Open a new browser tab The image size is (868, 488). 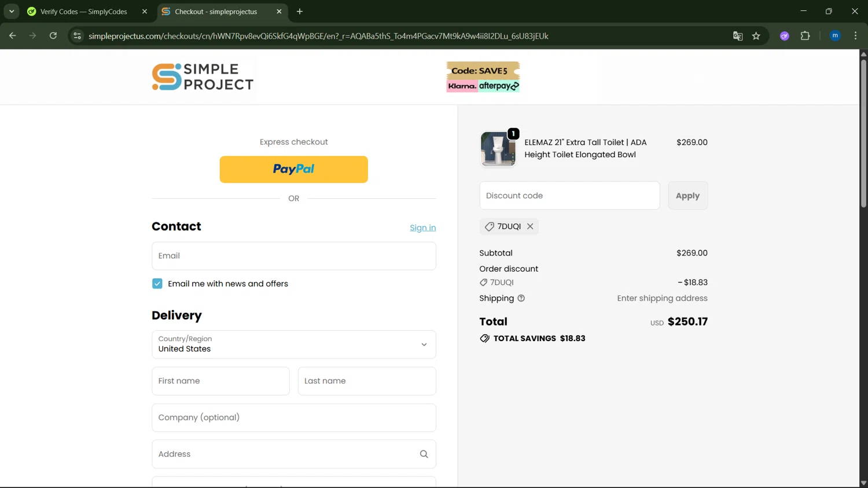pyautogui.click(x=300, y=12)
